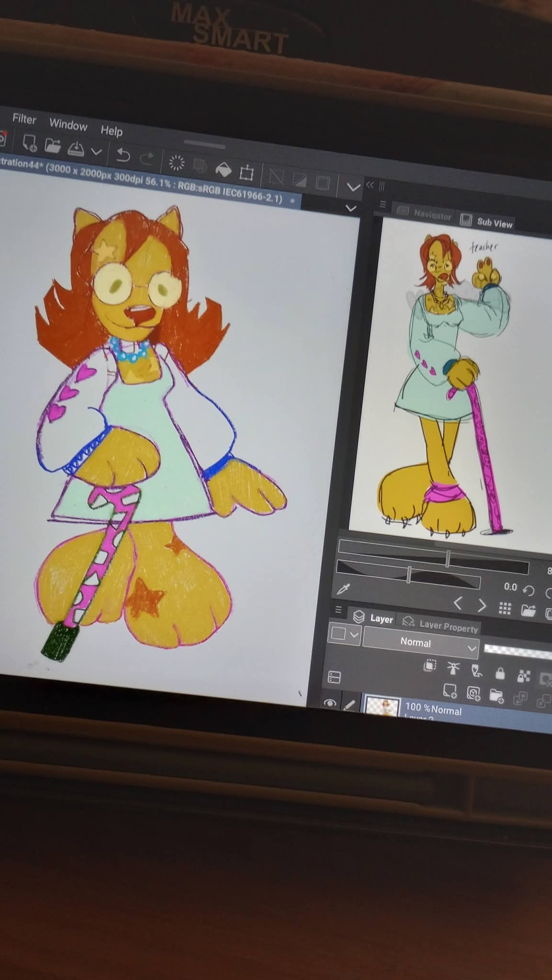This screenshot has width=552, height=980.
Task: Open the Window menu
Action: 68,124
